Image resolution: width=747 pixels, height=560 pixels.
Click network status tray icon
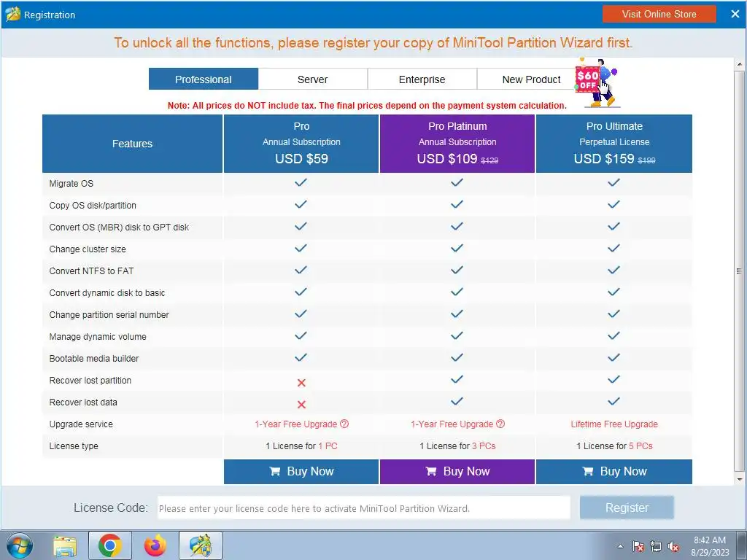pyautogui.click(x=656, y=546)
